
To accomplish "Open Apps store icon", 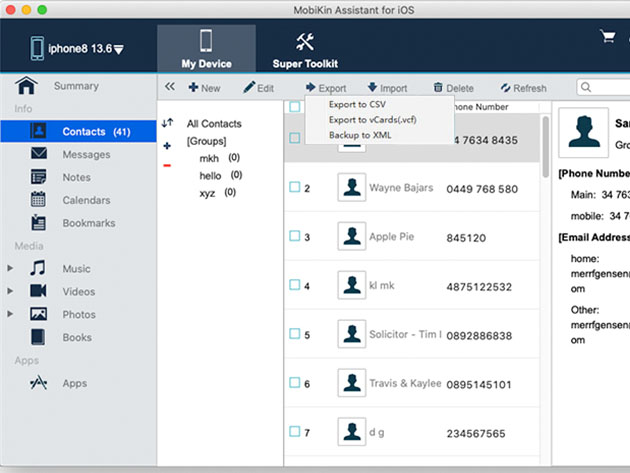I will pos(39,383).
